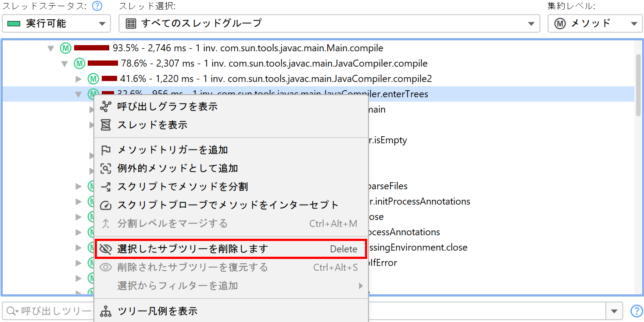Click the ツリー凡例を表示 tree icon
This screenshot has height=322, width=644.
[x=106, y=311]
